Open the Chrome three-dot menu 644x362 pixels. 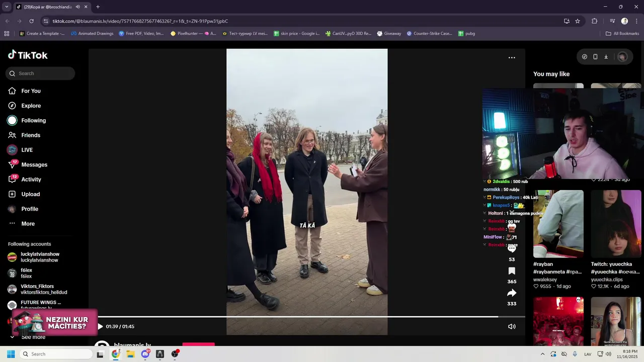coord(637,21)
